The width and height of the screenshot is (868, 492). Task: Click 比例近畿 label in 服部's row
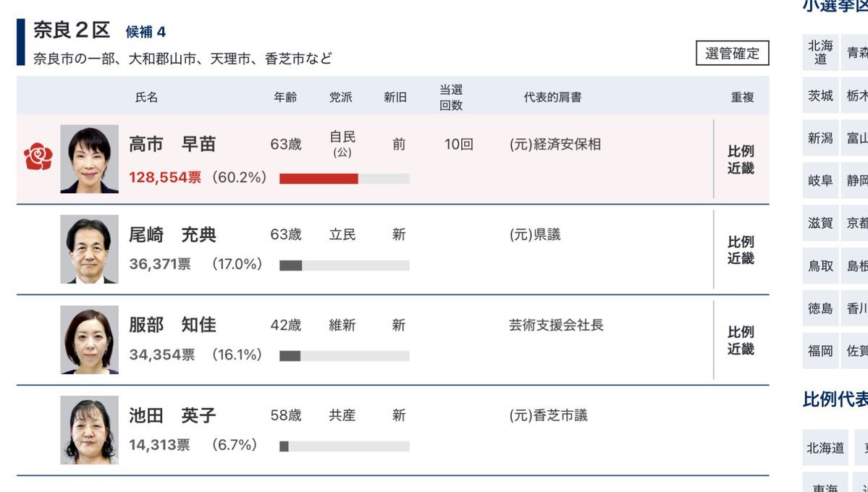(x=741, y=341)
